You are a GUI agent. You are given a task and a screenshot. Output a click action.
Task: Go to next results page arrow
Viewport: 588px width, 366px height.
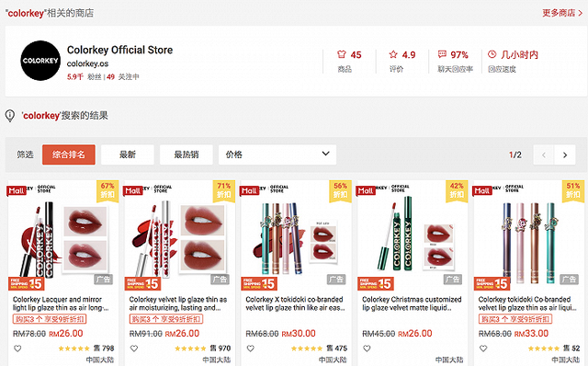565,154
